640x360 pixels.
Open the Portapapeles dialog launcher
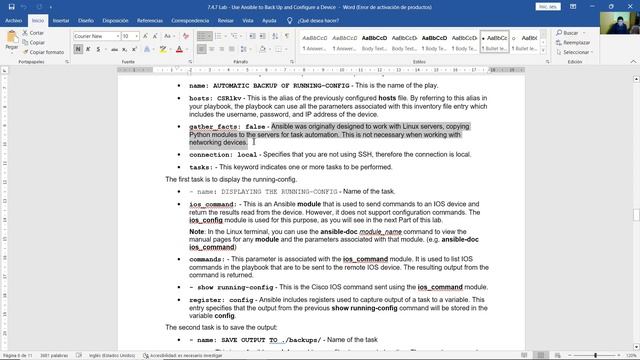pyautogui.click(x=67, y=62)
